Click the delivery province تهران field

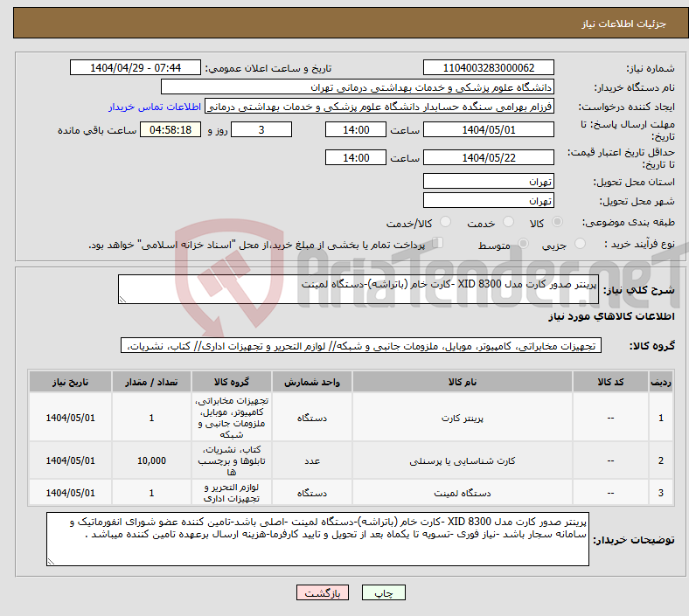(x=488, y=181)
